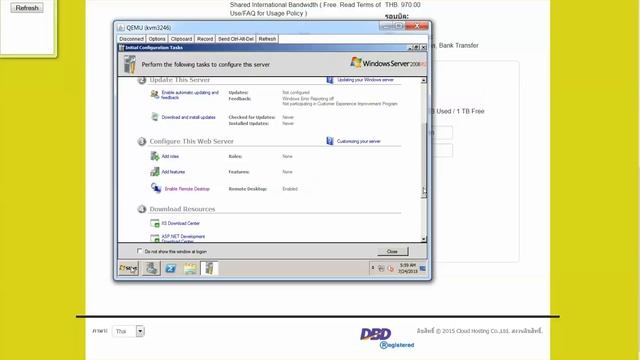Click the vertical scrollbar thumb in tasks list
Screen dimensions: 640x360
coord(423,161)
